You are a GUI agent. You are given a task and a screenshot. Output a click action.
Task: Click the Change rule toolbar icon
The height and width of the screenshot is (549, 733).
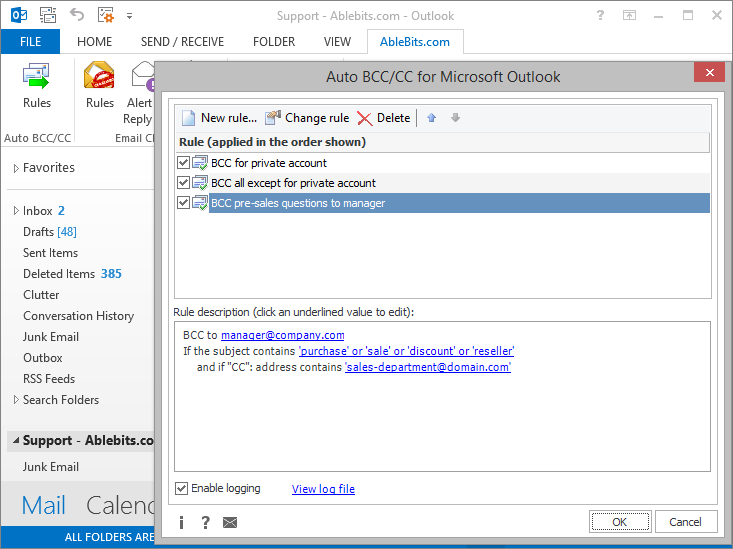point(273,118)
